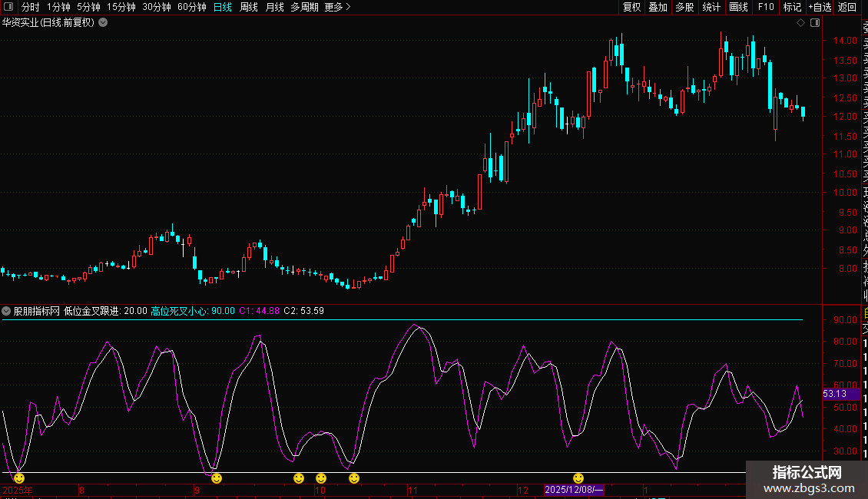The image size is (868, 499).
Task: Click the smiley signal icon just before month 10
Action: [x=299, y=478]
